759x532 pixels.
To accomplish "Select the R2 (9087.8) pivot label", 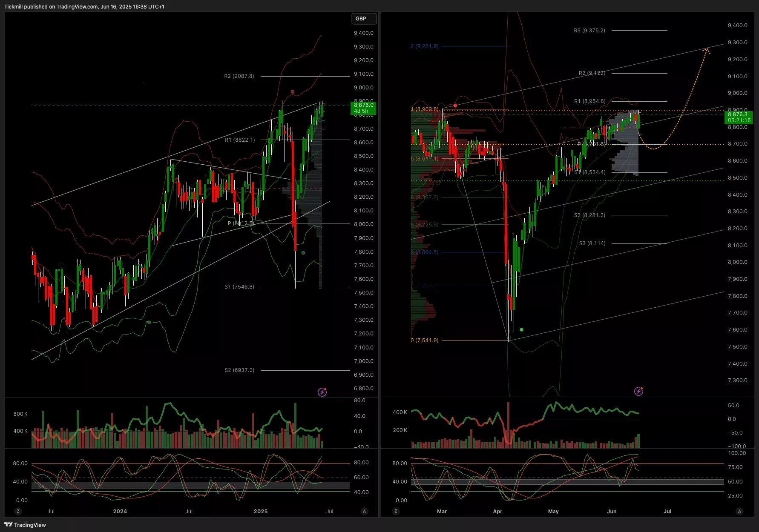I will (239, 76).
